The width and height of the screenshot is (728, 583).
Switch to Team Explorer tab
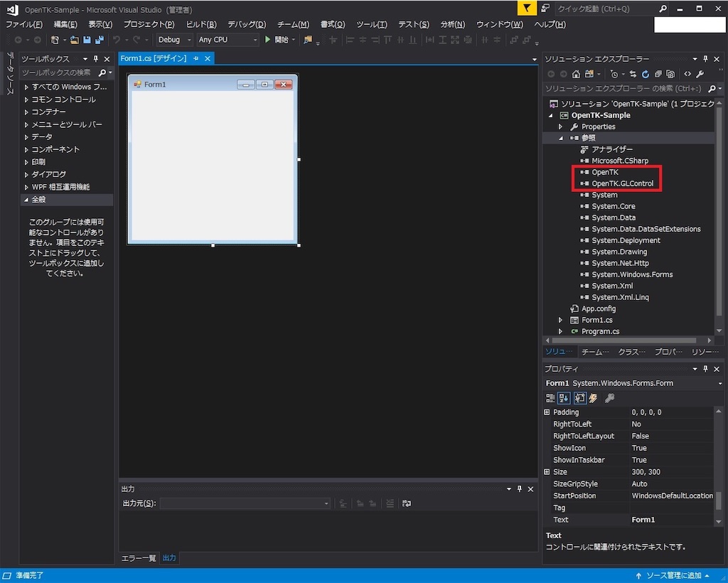click(x=595, y=352)
